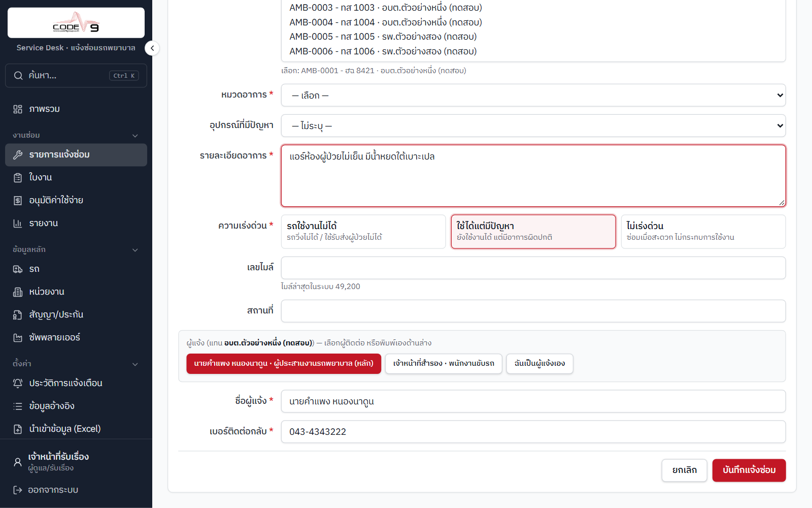Collapse the งานซ่อม sidebar section
812x508 pixels.
click(x=135, y=136)
